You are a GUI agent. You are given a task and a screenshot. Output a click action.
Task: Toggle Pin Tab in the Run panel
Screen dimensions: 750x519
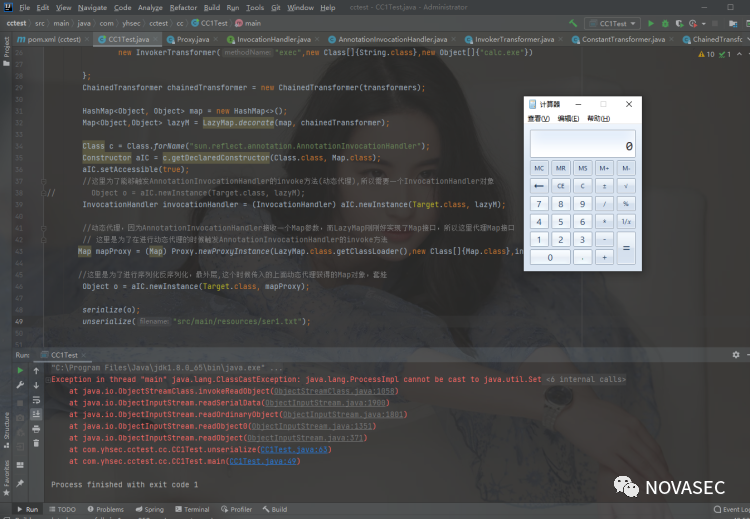tap(20, 483)
